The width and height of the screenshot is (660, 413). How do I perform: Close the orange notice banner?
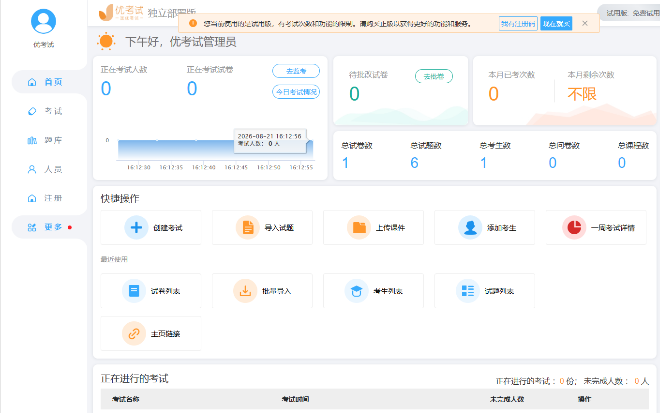pyautogui.click(x=585, y=23)
